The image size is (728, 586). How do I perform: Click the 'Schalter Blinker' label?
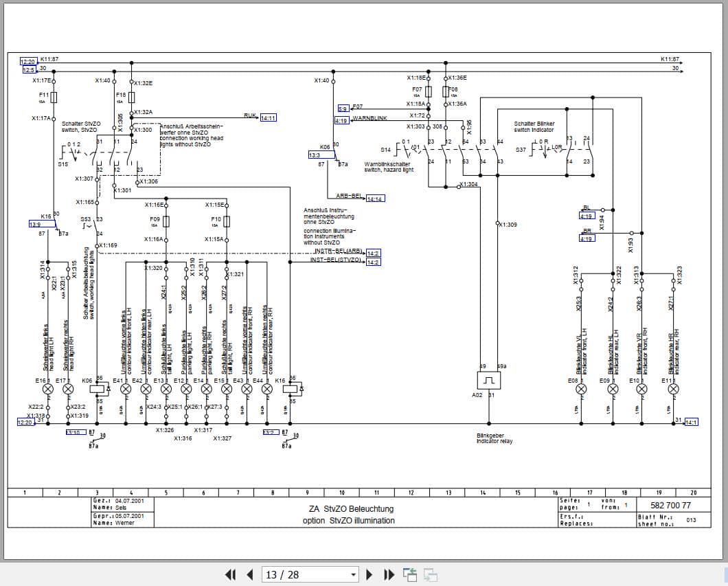coord(534,124)
